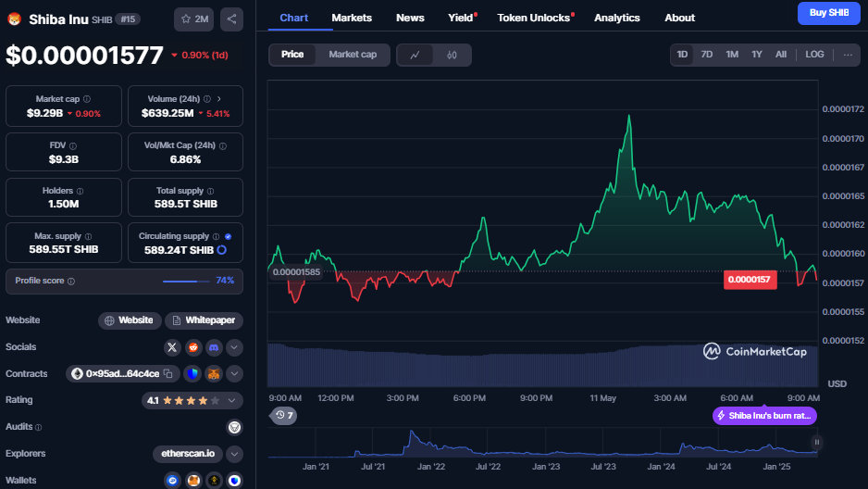The image size is (868, 489).
Task: Open the Trust Wallet shield icon in Wallets
Action: (235, 480)
